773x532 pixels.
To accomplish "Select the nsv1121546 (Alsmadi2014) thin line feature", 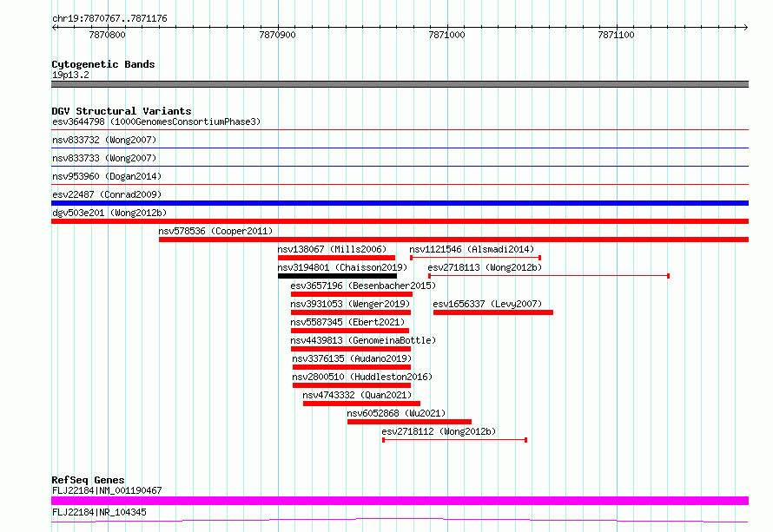I will (475, 258).
